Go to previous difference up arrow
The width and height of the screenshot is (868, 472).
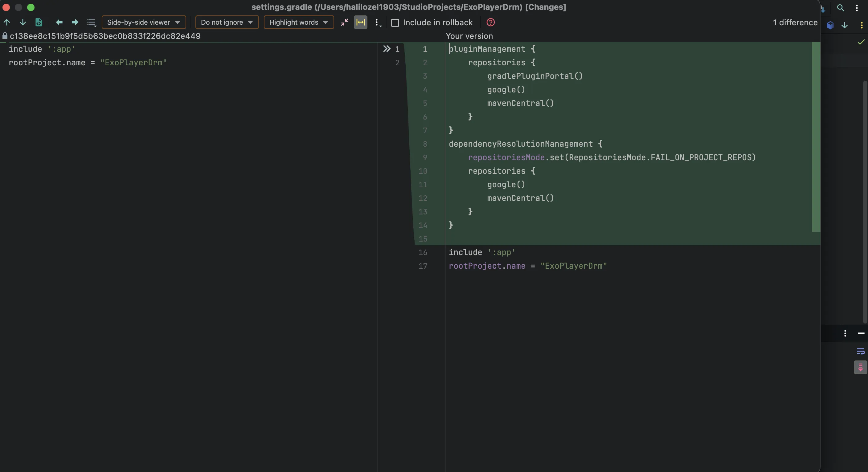pos(7,22)
